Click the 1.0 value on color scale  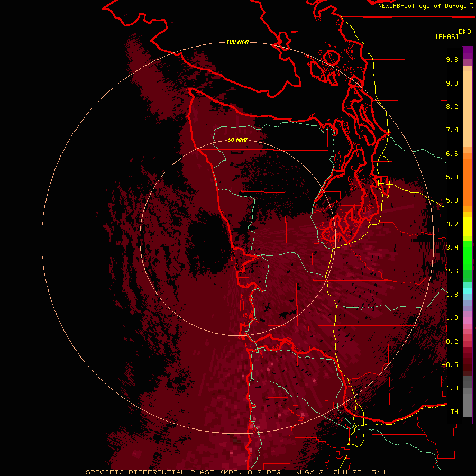452,318
